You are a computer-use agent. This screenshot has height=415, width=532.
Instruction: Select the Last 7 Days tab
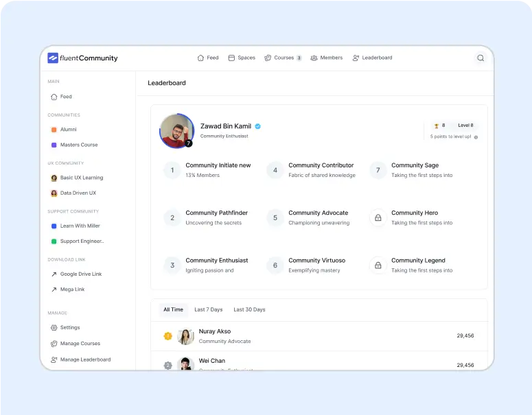point(208,309)
